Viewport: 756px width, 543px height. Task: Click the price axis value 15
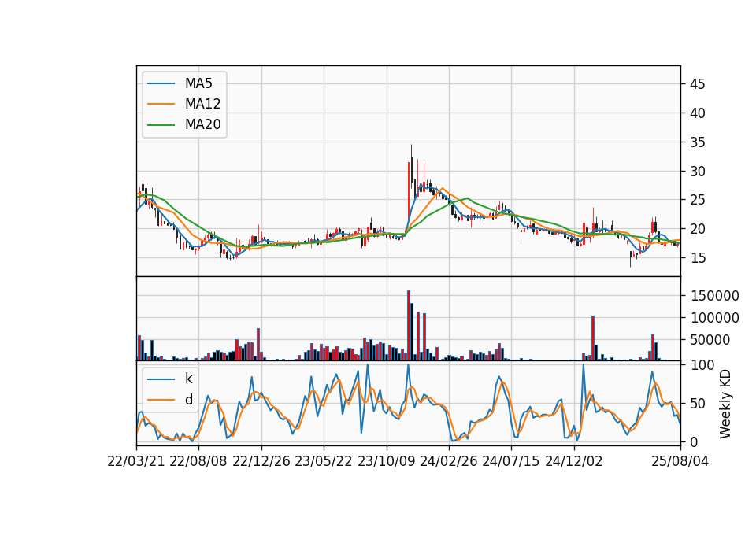point(698,258)
